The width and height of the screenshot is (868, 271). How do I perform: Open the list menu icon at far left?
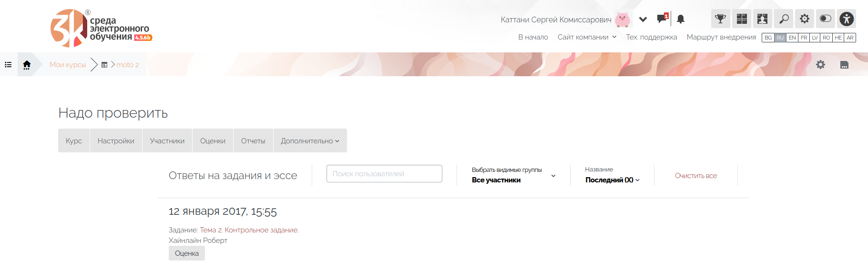point(8,65)
